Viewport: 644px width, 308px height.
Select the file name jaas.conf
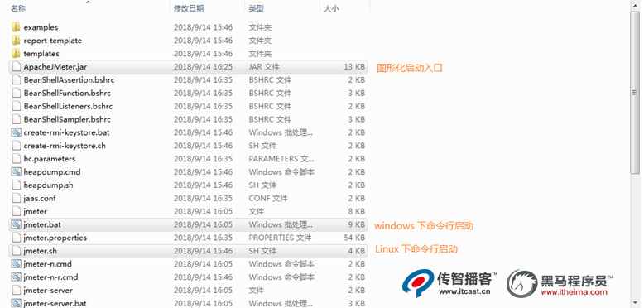[x=40, y=199]
